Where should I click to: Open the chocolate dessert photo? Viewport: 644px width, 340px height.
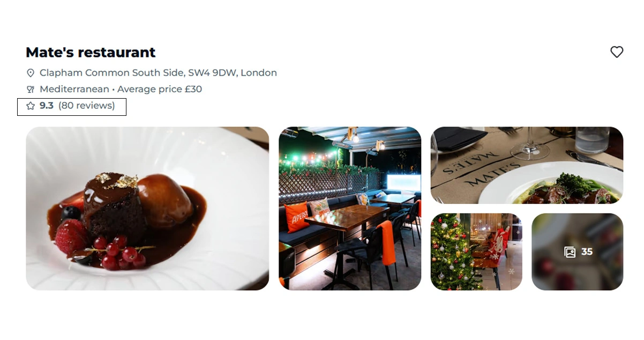pos(147,209)
